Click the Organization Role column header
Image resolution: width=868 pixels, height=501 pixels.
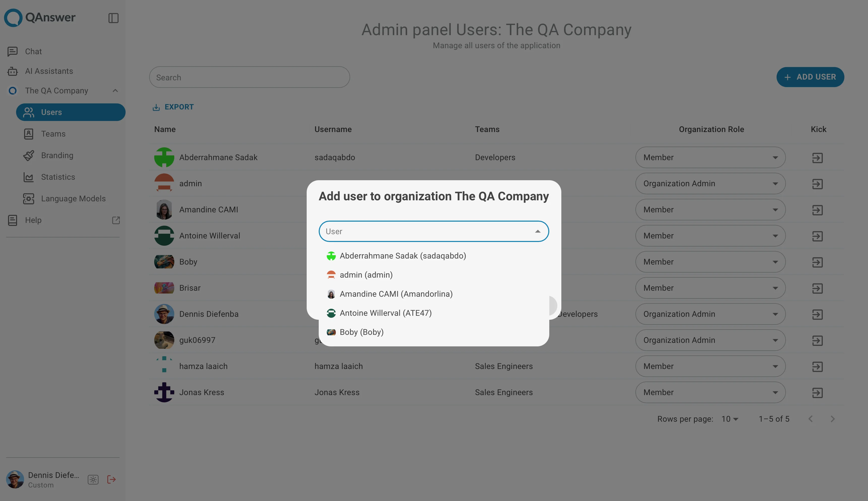[x=711, y=129]
